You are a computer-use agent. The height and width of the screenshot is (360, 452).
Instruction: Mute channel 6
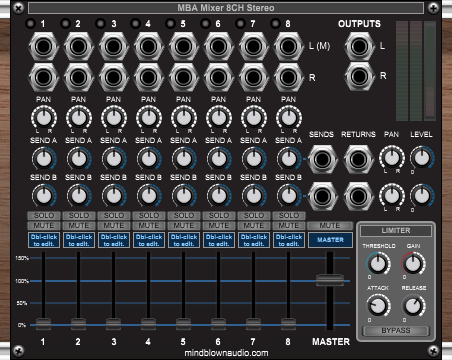click(x=219, y=226)
